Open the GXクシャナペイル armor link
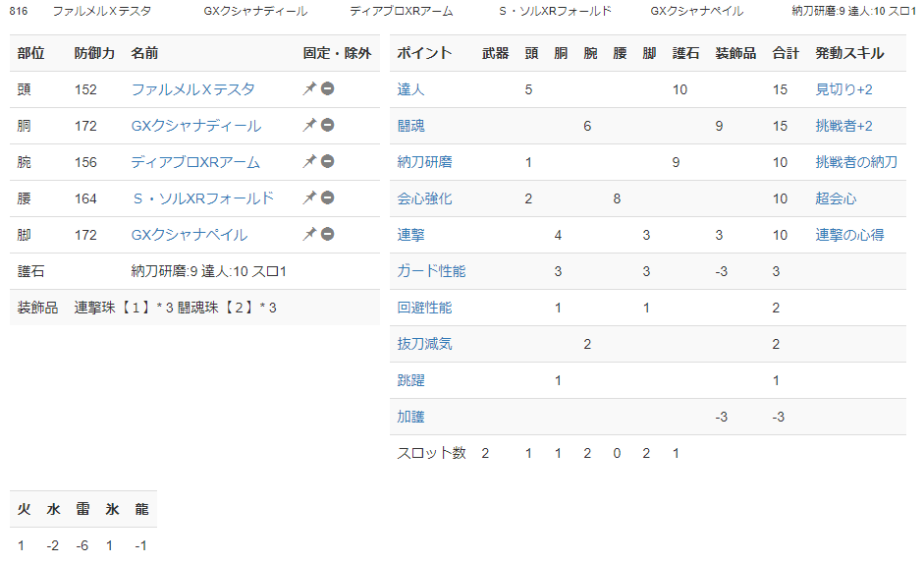 (190, 235)
